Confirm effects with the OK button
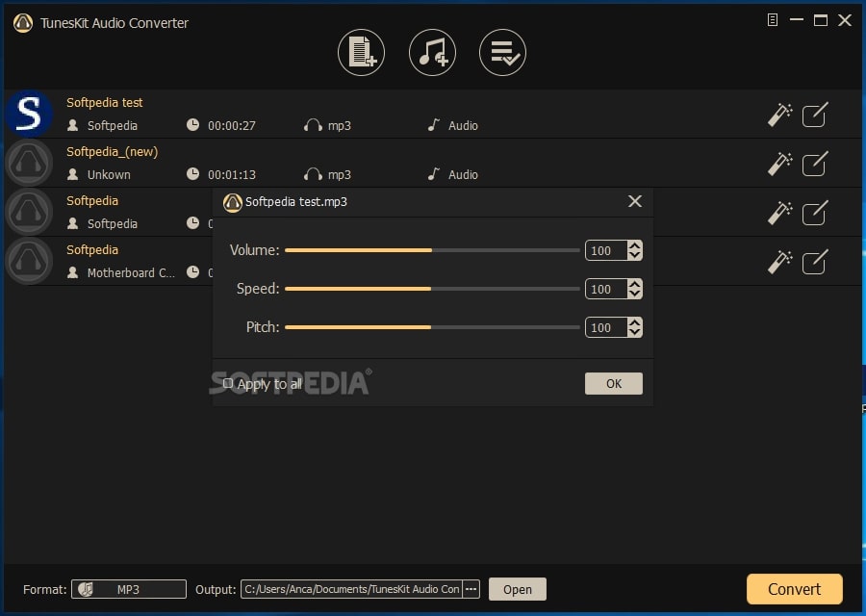866x616 pixels. click(613, 383)
